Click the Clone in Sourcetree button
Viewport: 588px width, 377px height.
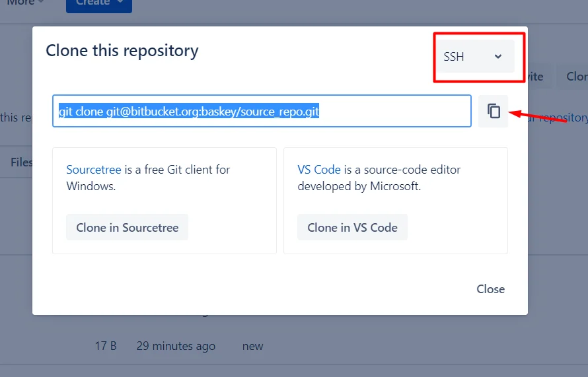127,228
